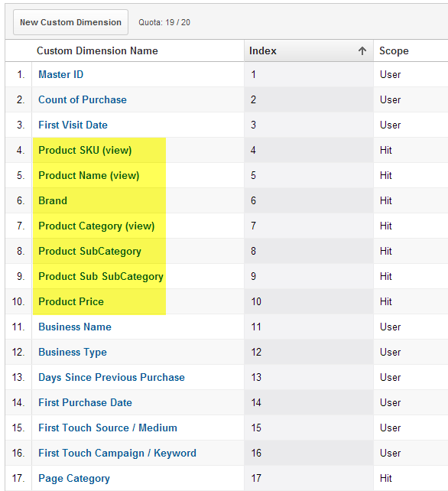The height and width of the screenshot is (491, 448).
Task: Click the Brand dimension link
Action: pyautogui.click(x=53, y=200)
